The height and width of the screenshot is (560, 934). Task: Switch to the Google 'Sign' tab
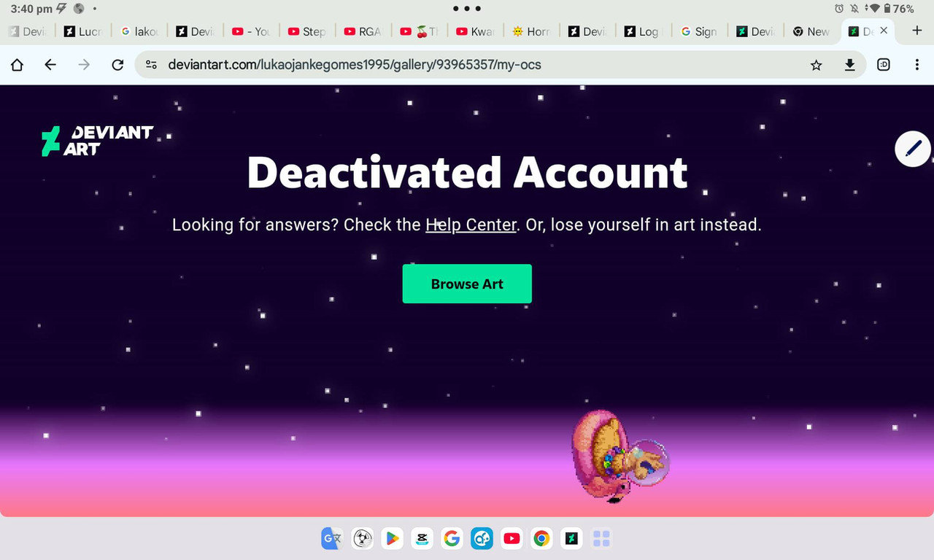tap(700, 31)
